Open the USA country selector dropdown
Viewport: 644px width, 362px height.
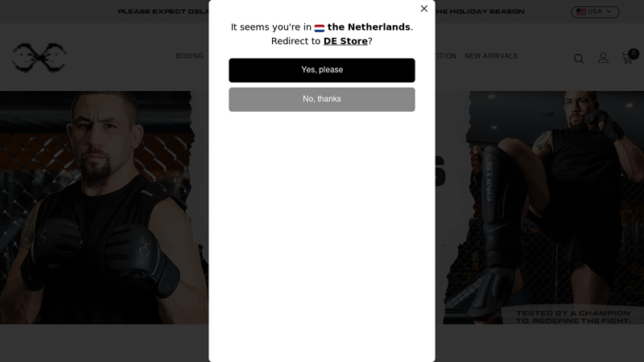[595, 12]
